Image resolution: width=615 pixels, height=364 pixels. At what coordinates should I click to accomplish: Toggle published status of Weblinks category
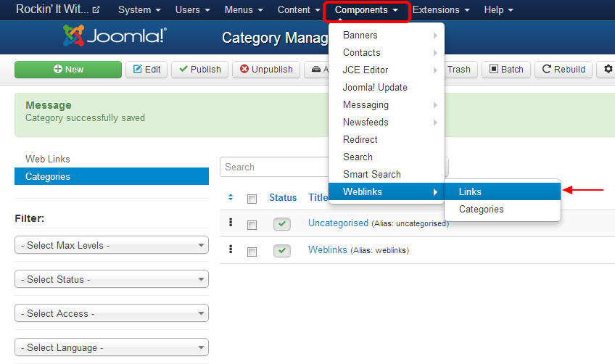[x=282, y=251]
